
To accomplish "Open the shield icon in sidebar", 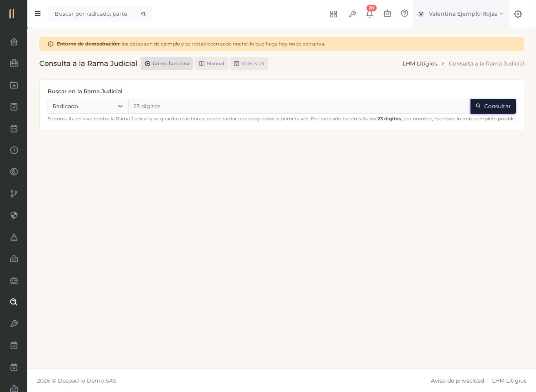I will 14,215.
